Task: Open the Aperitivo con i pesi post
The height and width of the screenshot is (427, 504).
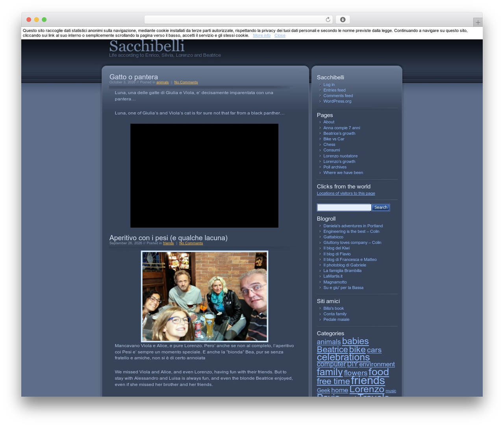Action: pos(169,238)
